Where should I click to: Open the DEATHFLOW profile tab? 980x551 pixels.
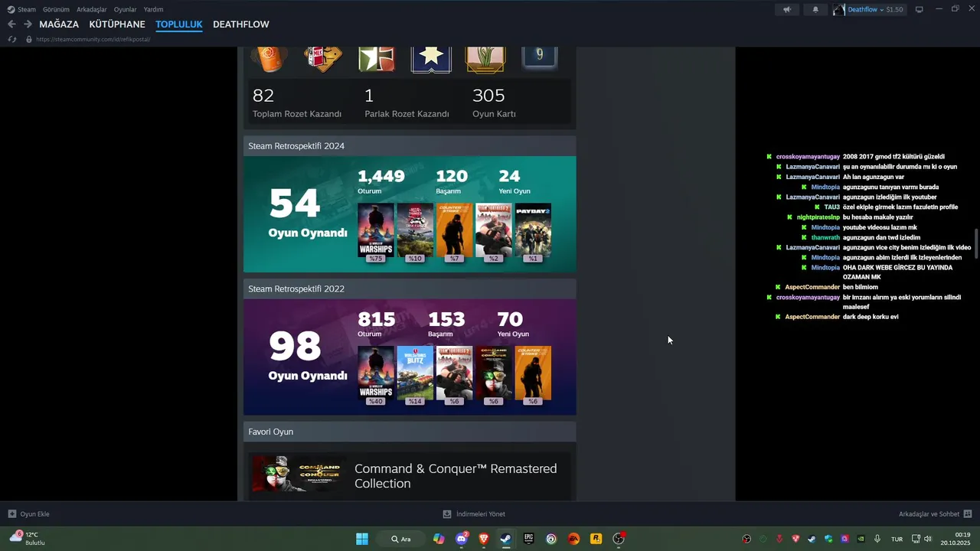[241, 24]
